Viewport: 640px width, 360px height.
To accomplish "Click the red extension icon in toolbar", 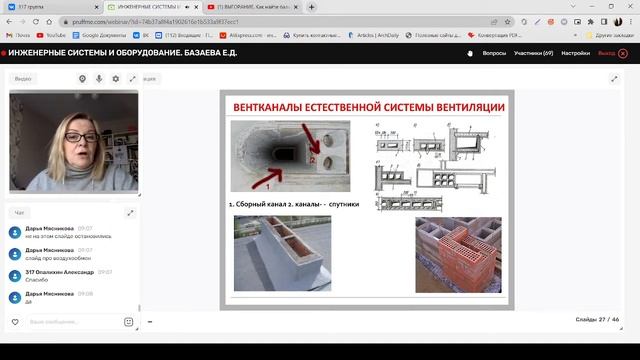I will (551, 22).
